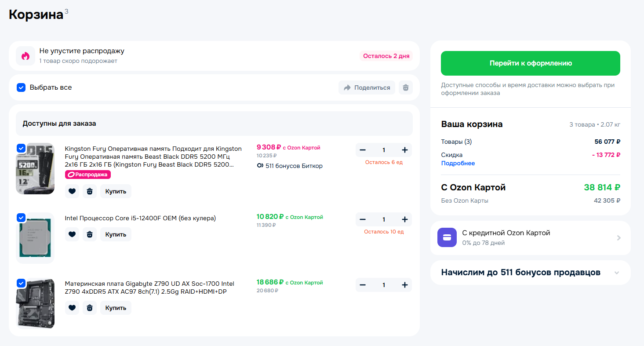The height and width of the screenshot is (346, 644).
Task: Open Intel processor product thumbnail
Action: [x=35, y=238]
